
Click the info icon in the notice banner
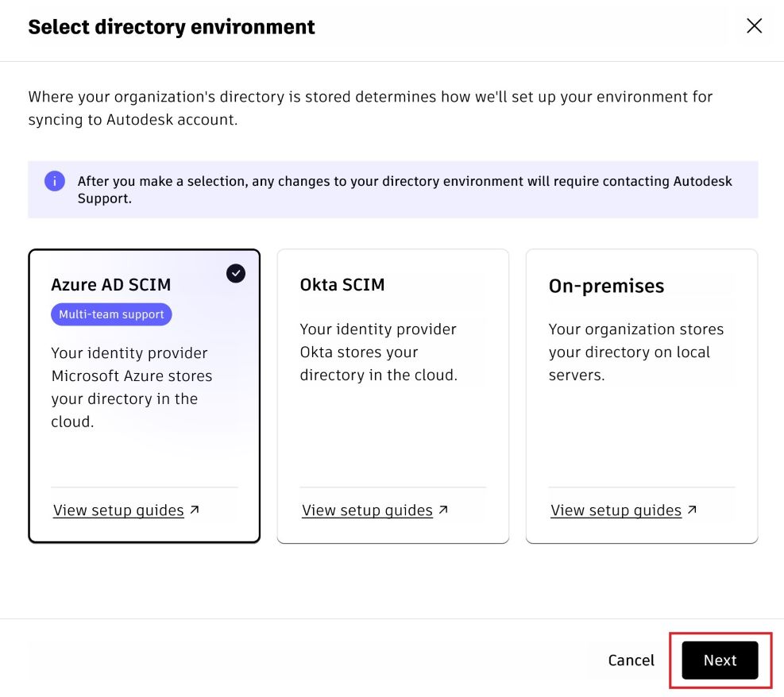coord(55,181)
